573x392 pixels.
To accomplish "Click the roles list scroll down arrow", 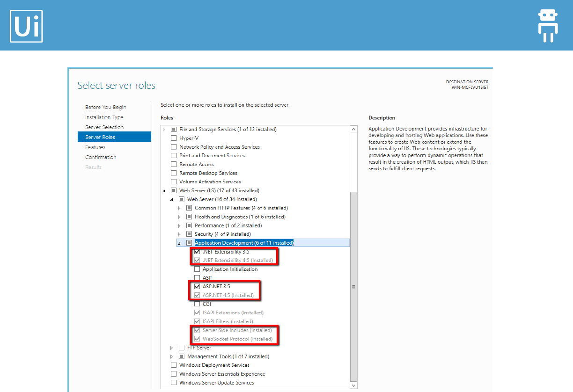I will coord(354,385).
